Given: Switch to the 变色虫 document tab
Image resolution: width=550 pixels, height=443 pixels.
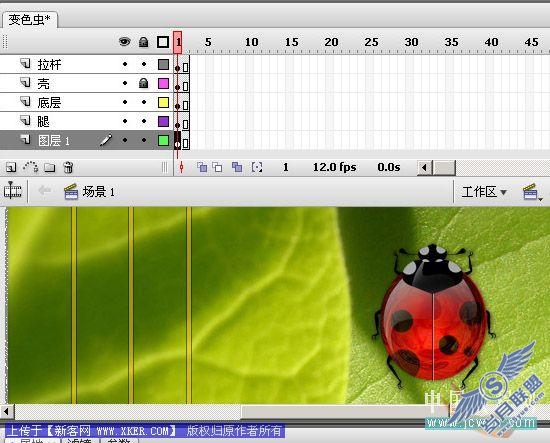Looking at the screenshot, I should (x=29, y=20).
